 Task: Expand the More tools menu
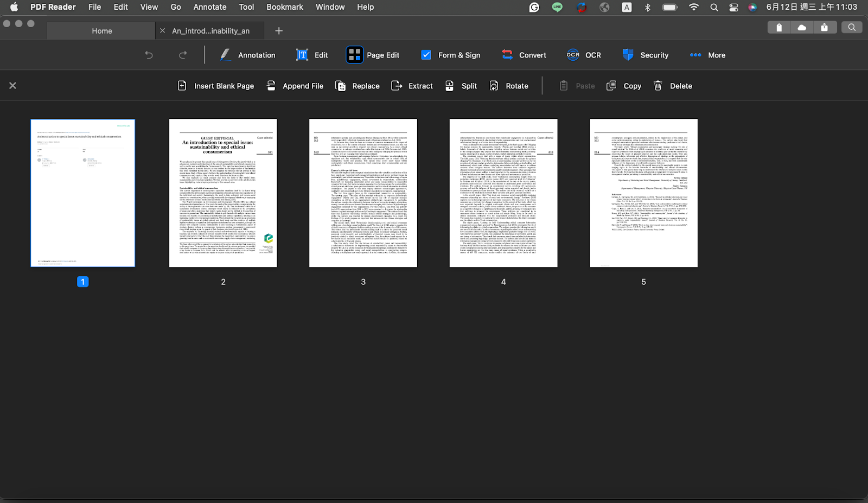[x=707, y=55]
